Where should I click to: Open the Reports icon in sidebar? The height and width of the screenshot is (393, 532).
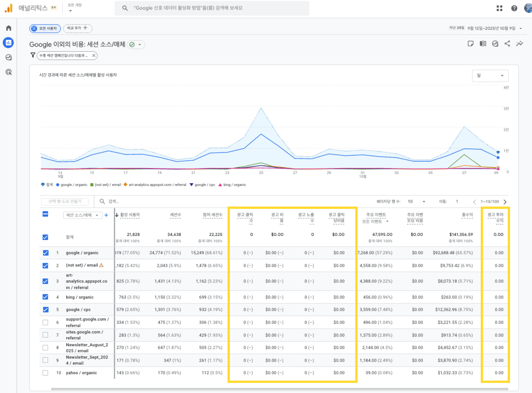pos(8,43)
